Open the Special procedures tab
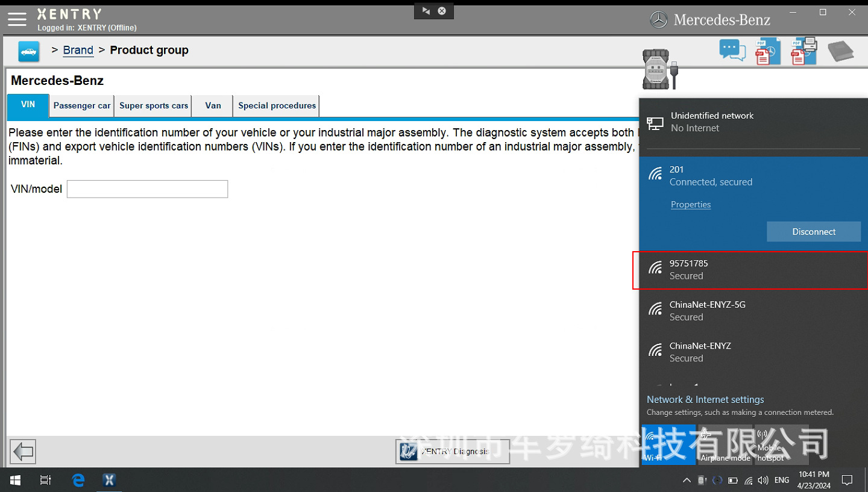Screen dimensions: 868x492 (x=277, y=106)
